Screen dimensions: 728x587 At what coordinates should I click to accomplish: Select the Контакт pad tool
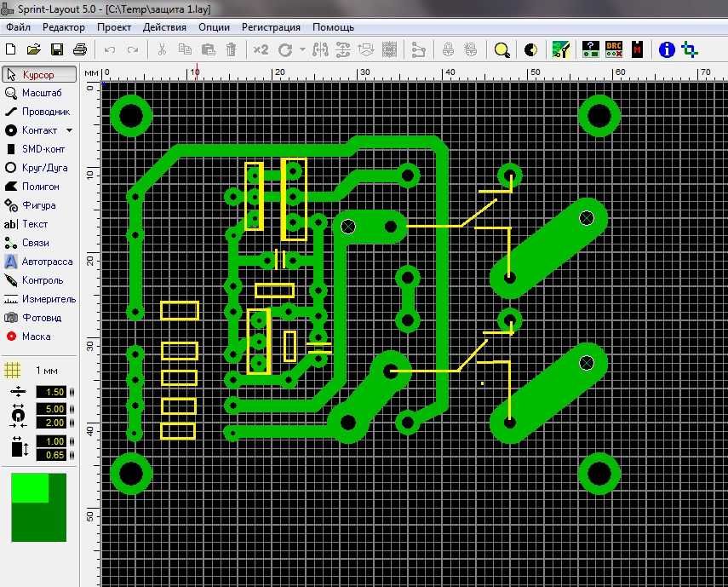tap(32, 130)
